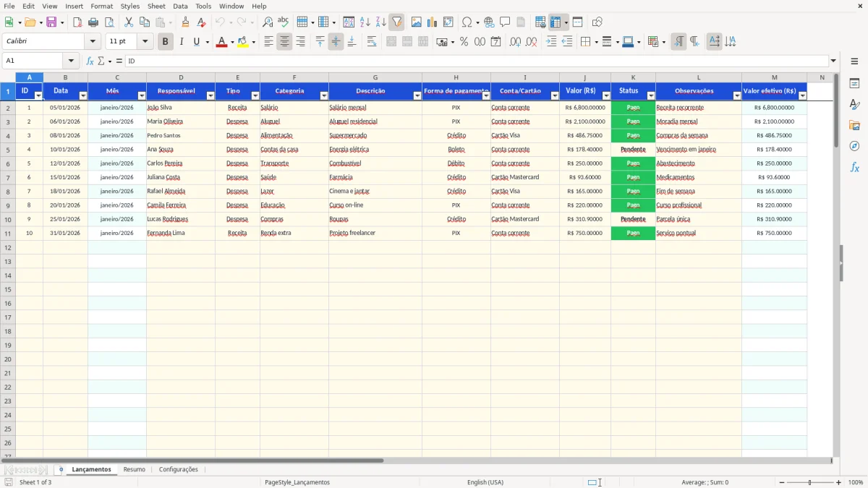Click Add Decimal Place icon
Image resolution: width=868 pixels, height=488 pixels.
[515, 42]
